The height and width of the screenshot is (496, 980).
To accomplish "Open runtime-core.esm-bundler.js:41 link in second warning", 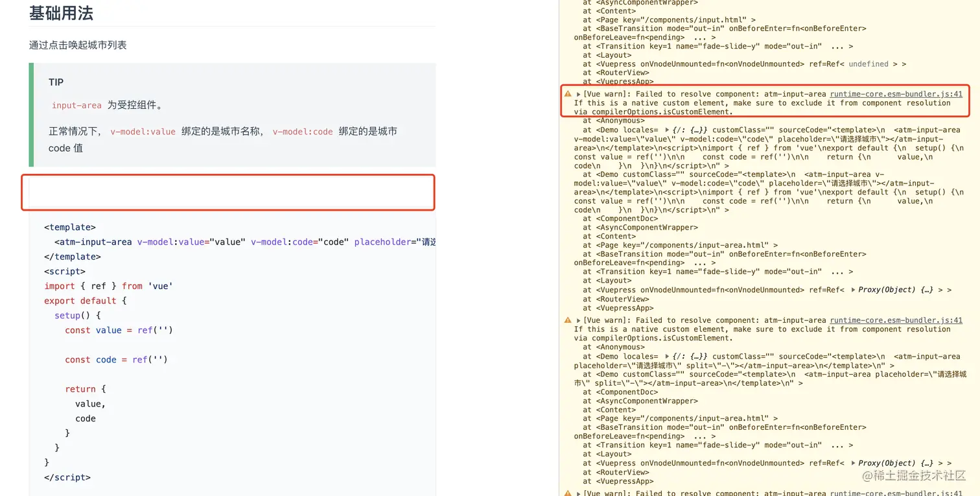I will pyautogui.click(x=896, y=320).
